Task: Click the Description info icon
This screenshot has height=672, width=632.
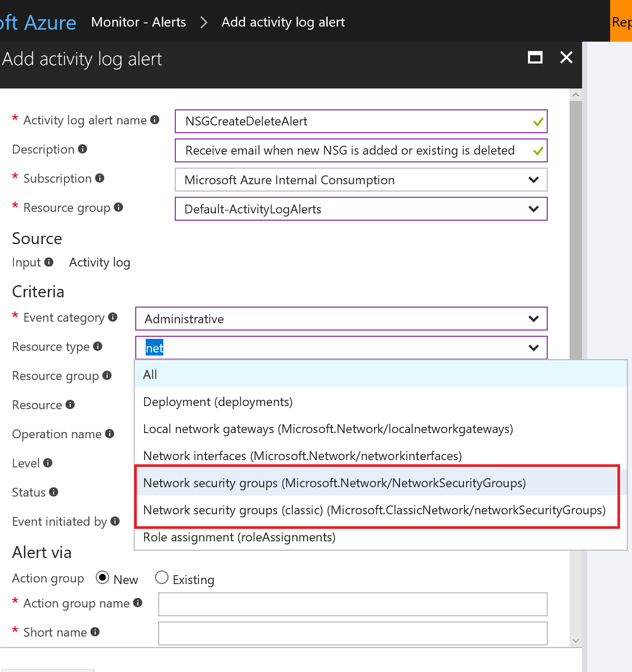Action: point(84,149)
